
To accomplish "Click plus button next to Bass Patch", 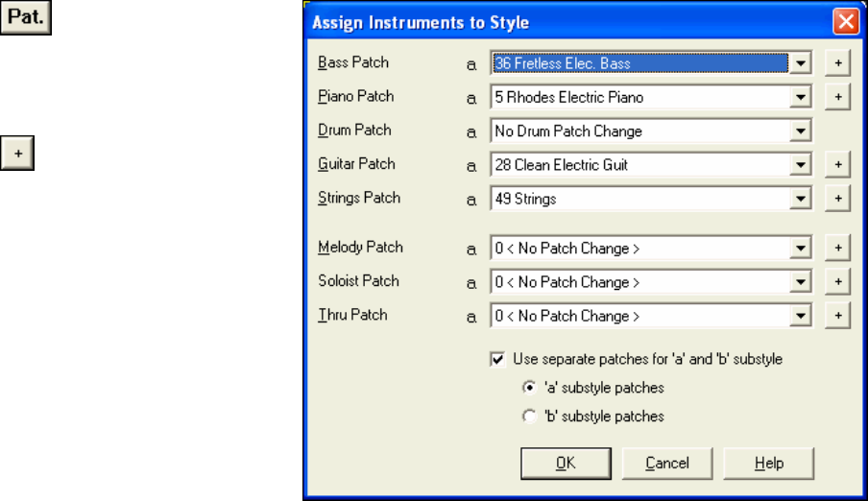I will click(x=837, y=63).
